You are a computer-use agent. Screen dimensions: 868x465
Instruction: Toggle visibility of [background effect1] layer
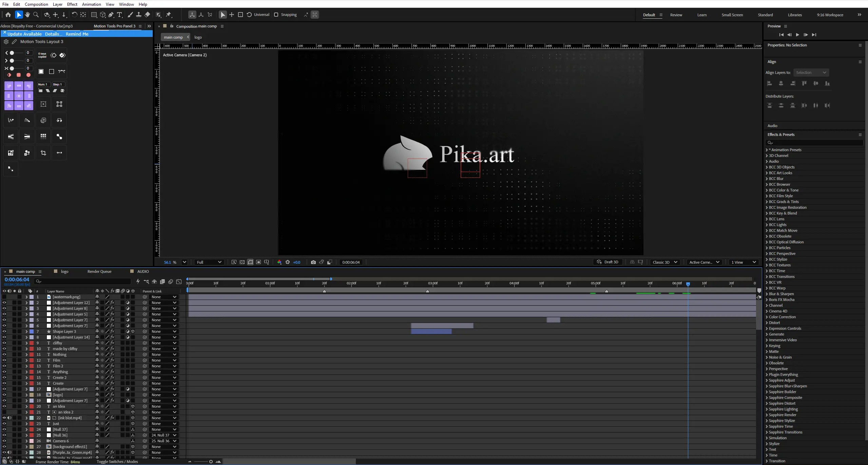click(4, 447)
